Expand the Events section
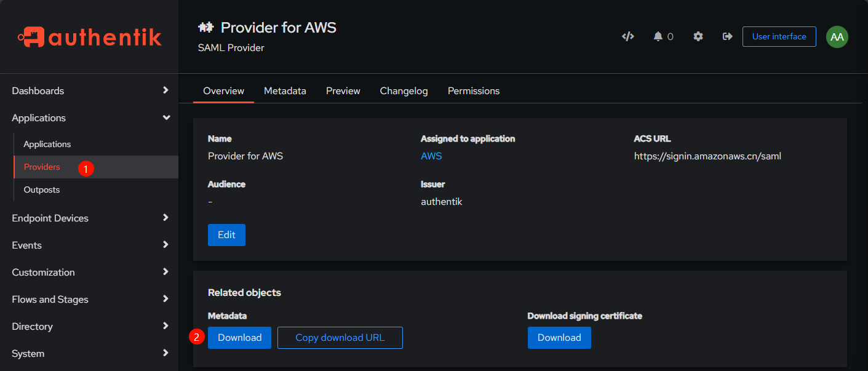 click(89, 245)
